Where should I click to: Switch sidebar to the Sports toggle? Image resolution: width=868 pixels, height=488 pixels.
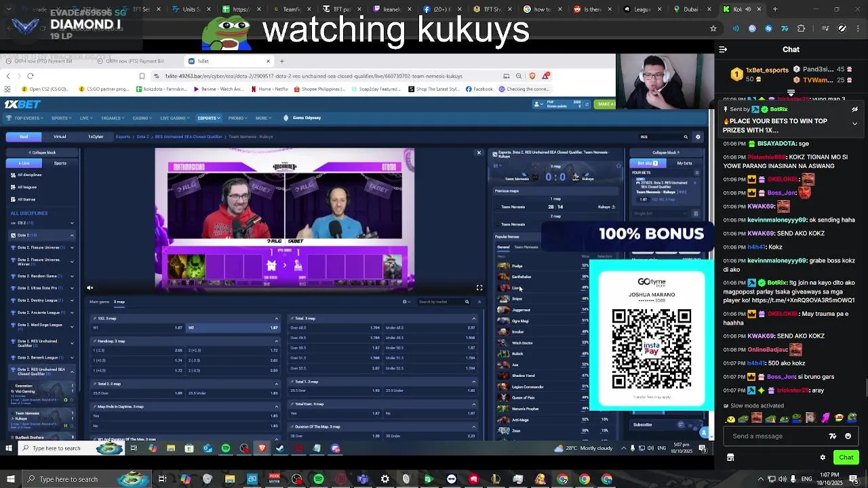tap(60, 163)
